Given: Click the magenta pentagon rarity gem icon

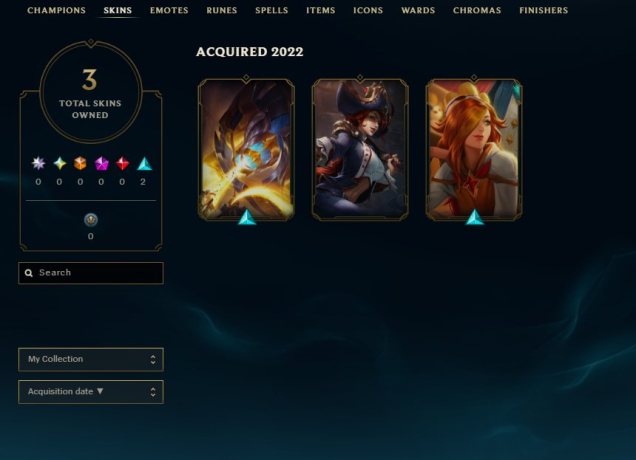Looking at the screenshot, I should 101,163.
